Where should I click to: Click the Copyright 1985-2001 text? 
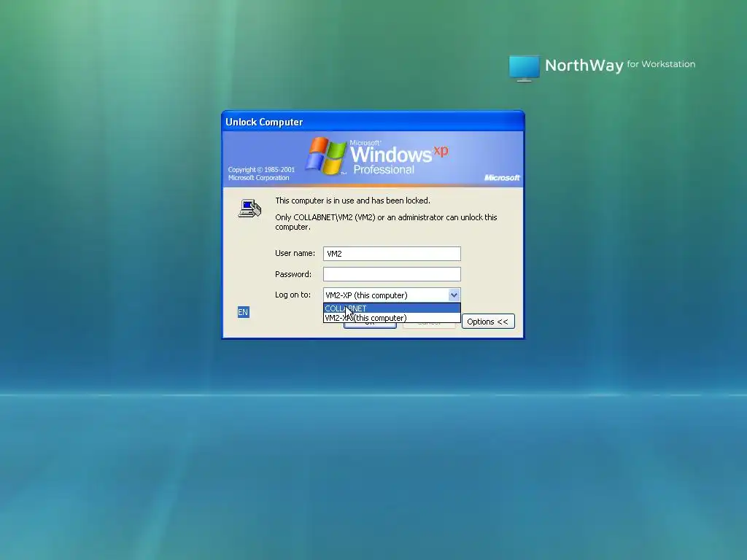[261, 174]
